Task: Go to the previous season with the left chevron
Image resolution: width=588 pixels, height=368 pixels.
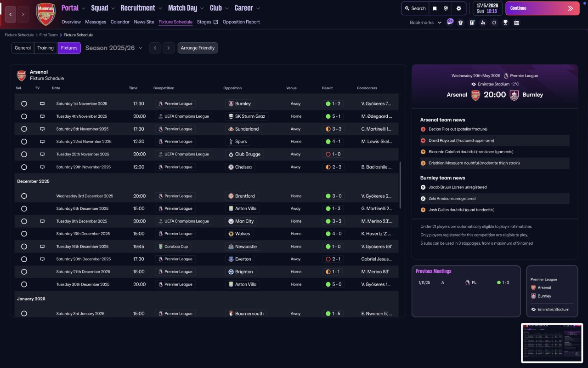Action: [x=155, y=48]
